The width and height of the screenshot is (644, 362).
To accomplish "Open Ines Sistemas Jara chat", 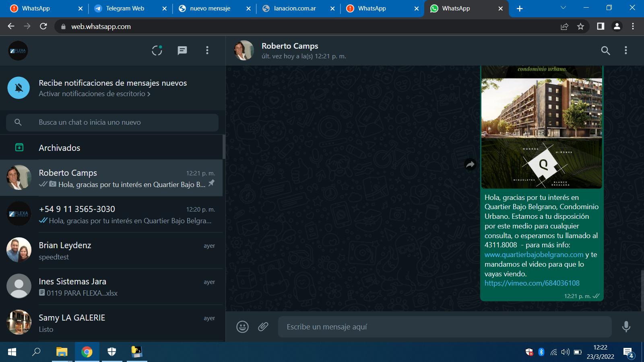I will [x=111, y=286].
